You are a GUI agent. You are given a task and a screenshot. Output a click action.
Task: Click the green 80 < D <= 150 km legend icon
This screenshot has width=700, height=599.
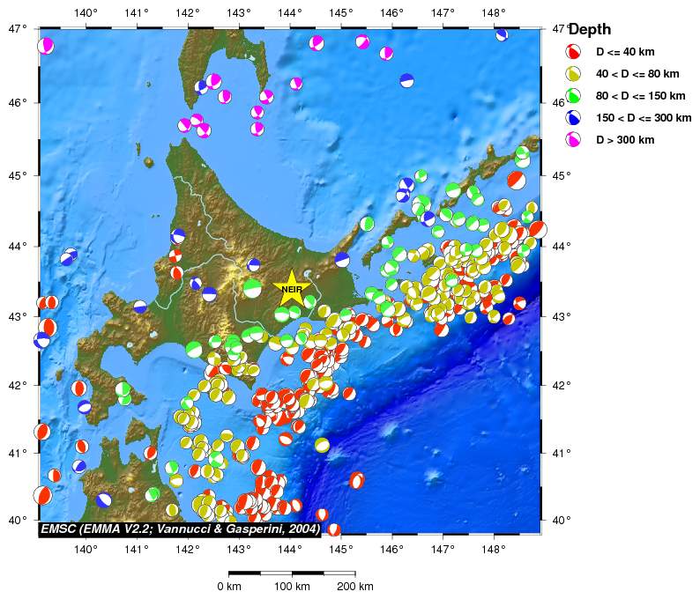pos(573,96)
